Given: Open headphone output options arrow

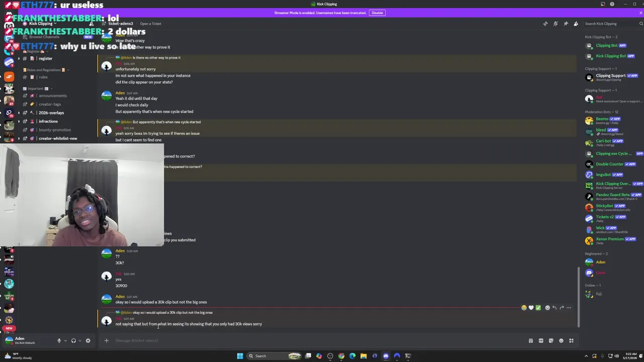Looking at the screenshot, I should (x=79, y=341).
